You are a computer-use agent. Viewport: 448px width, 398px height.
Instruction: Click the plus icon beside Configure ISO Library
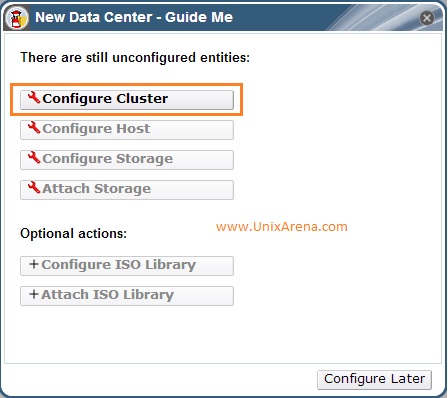(34, 264)
